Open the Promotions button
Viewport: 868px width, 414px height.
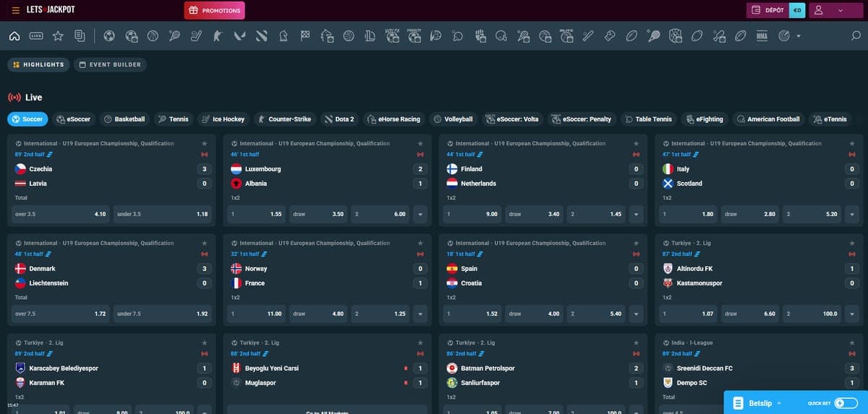(214, 10)
